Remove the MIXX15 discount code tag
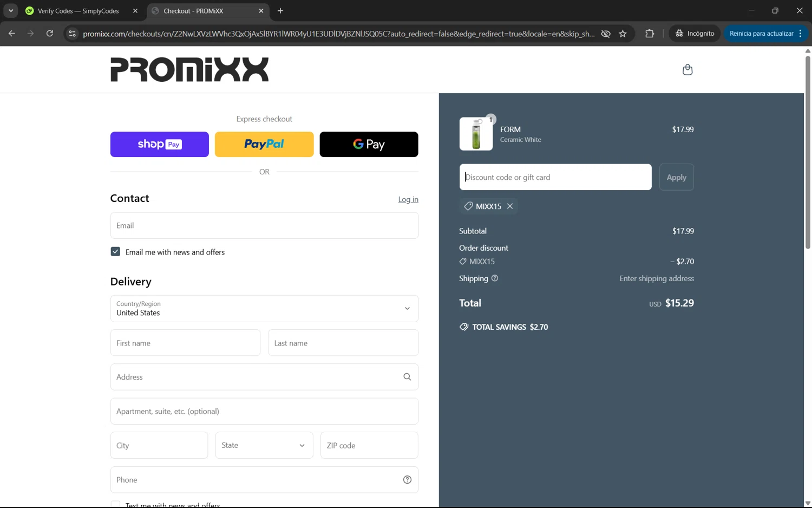 (510, 206)
